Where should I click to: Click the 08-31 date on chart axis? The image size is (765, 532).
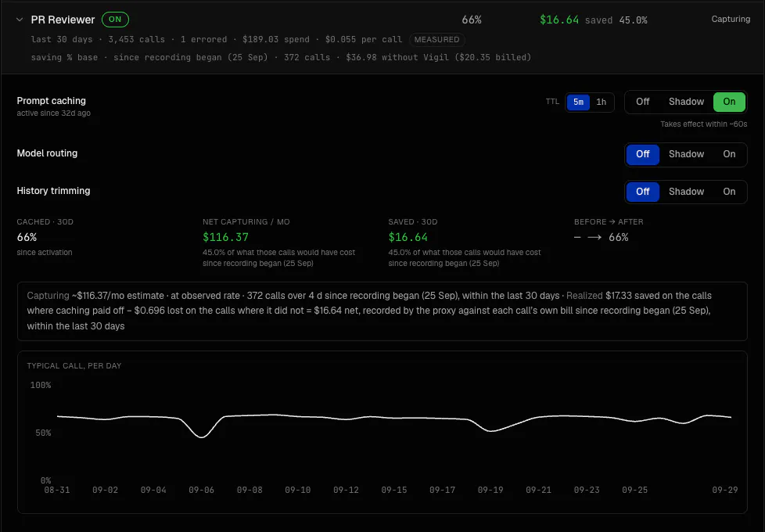[x=56, y=490]
